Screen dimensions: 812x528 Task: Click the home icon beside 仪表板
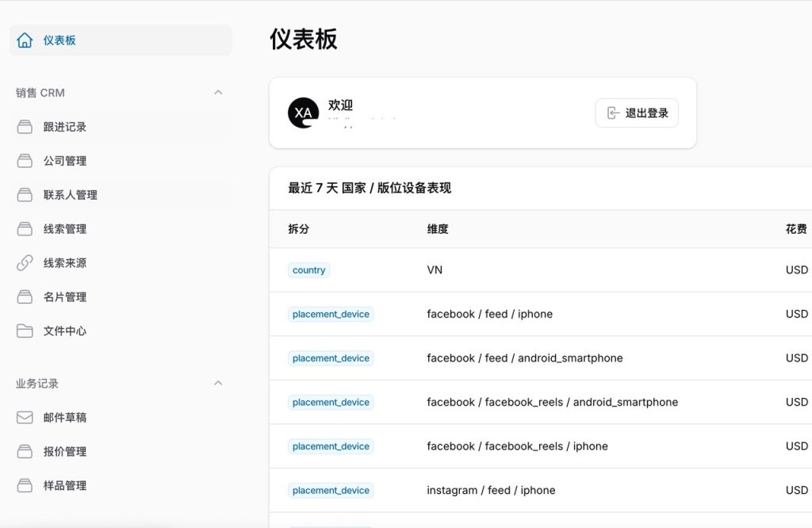click(25, 40)
